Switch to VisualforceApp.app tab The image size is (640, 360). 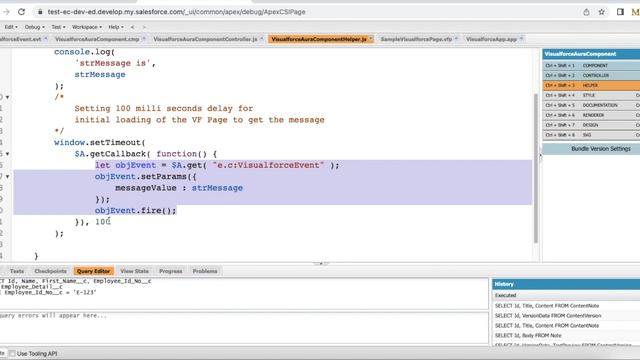[491, 39]
